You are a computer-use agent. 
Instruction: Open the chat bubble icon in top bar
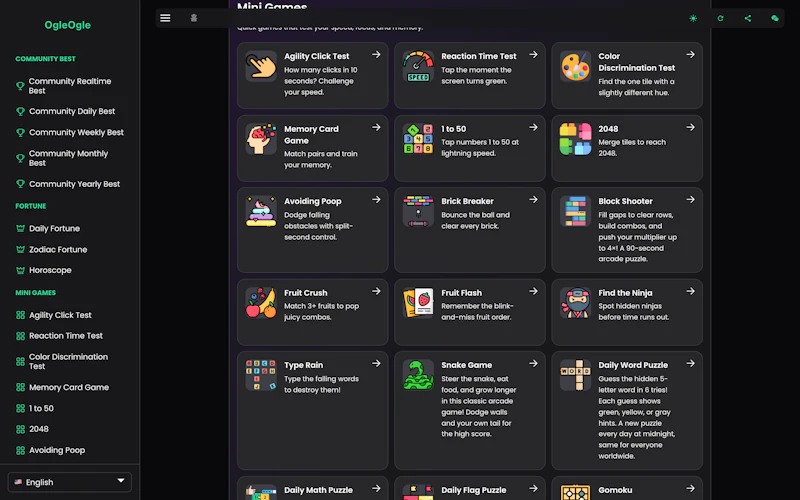point(774,18)
